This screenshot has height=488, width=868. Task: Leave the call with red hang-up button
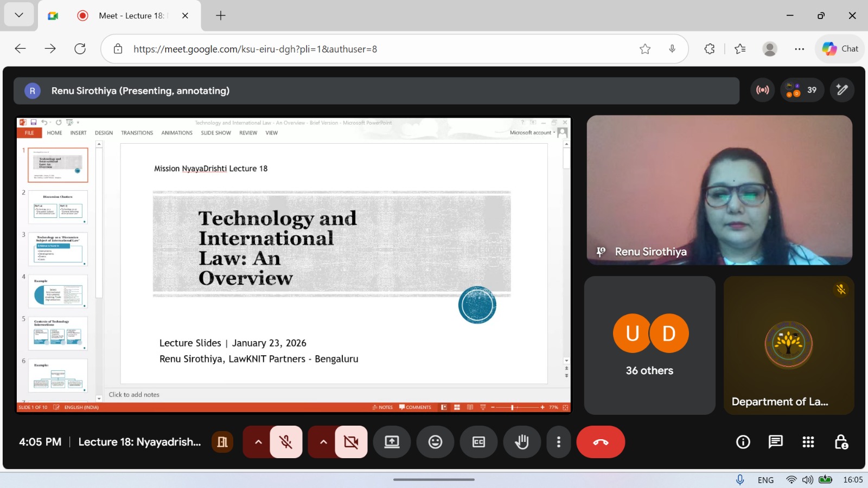[x=601, y=442]
